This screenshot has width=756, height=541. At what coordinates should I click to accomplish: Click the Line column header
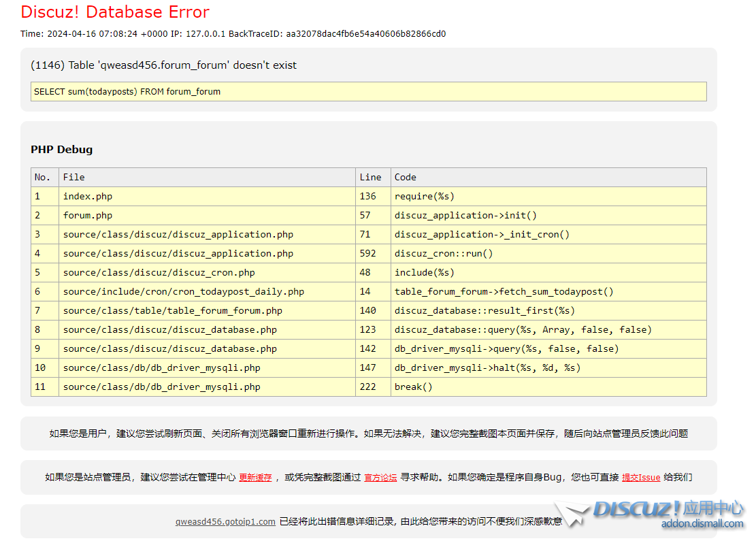click(x=370, y=178)
